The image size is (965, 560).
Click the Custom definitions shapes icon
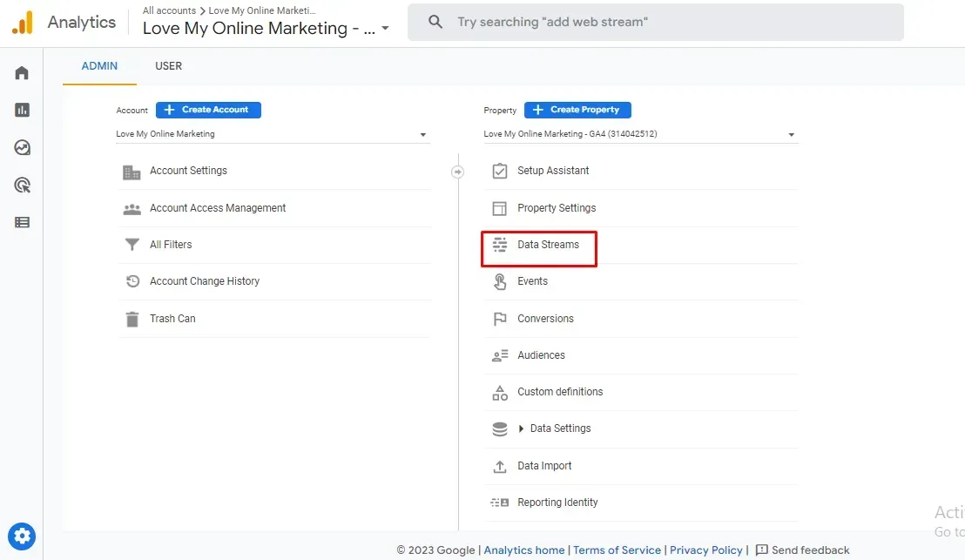click(500, 393)
